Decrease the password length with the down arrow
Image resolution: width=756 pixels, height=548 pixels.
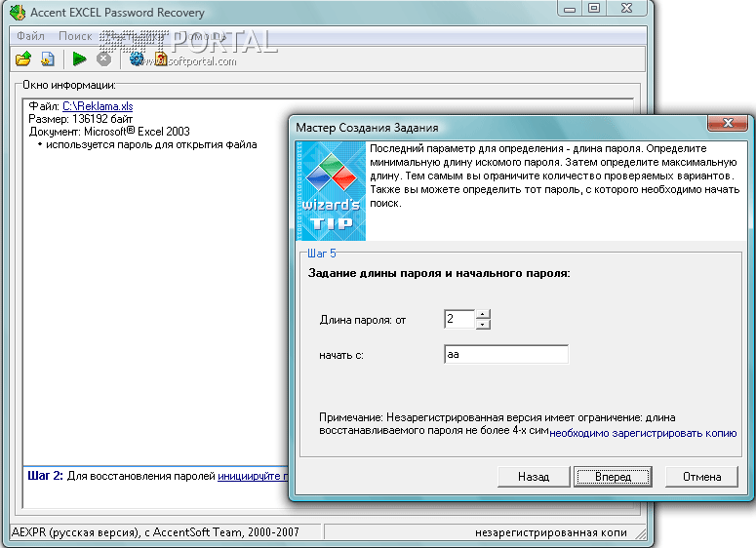(x=483, y=324)
